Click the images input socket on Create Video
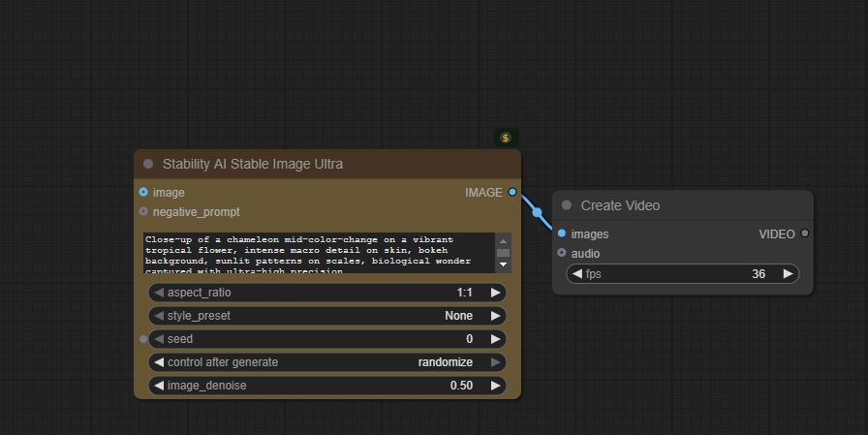The image size is (868, 435). (562, 234)
